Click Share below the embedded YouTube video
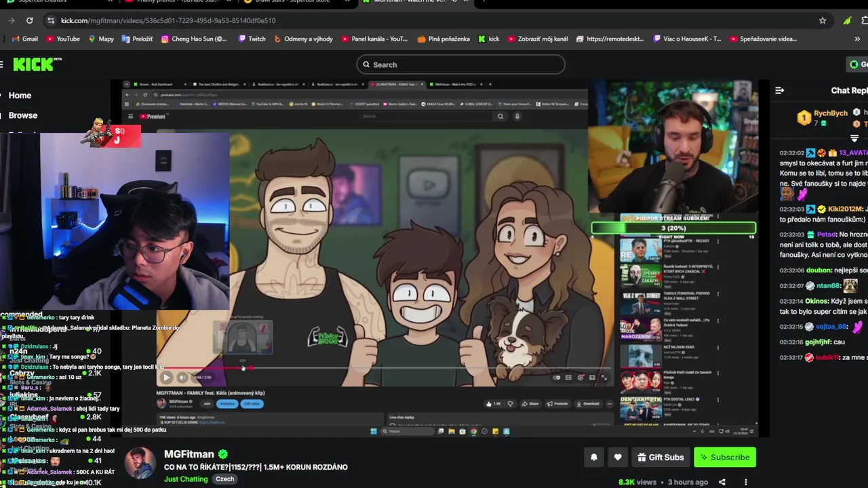This screenshot has height=488, width=868. 530,404
